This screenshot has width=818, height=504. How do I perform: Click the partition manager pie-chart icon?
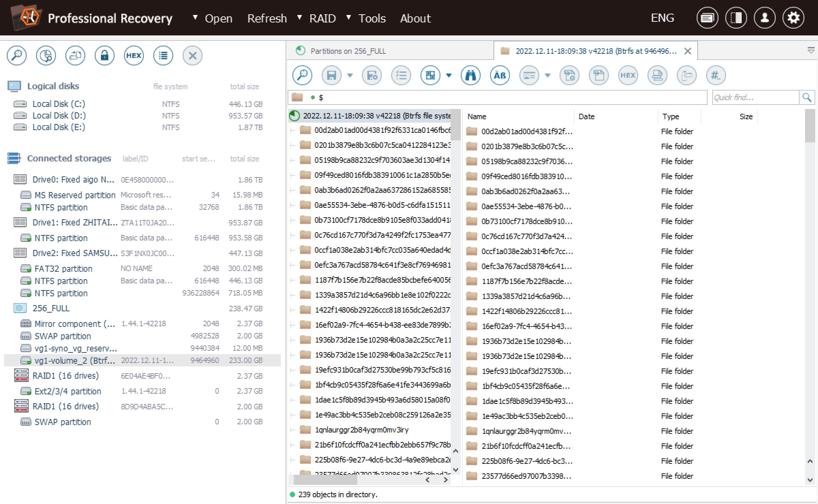click(x=46, y=56)
